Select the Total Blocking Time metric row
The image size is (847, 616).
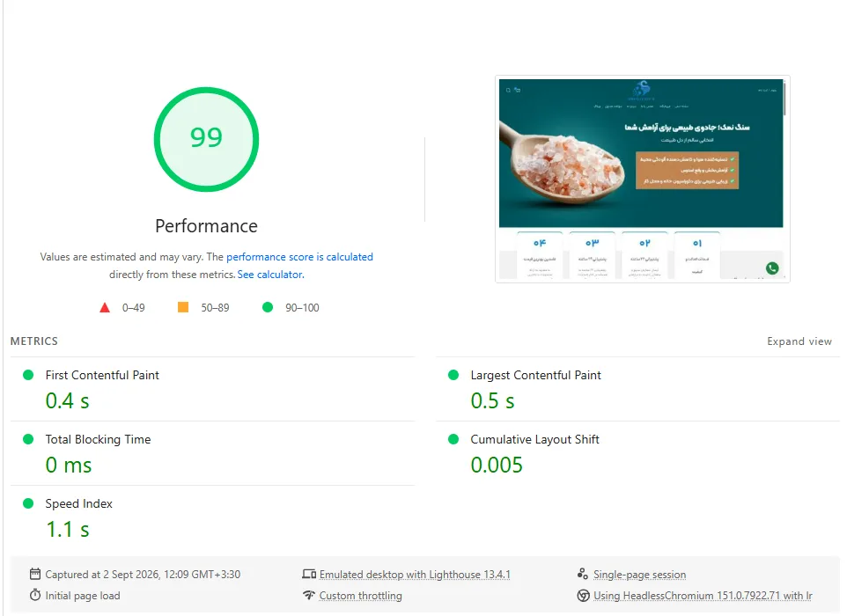[x=212, y=453]
